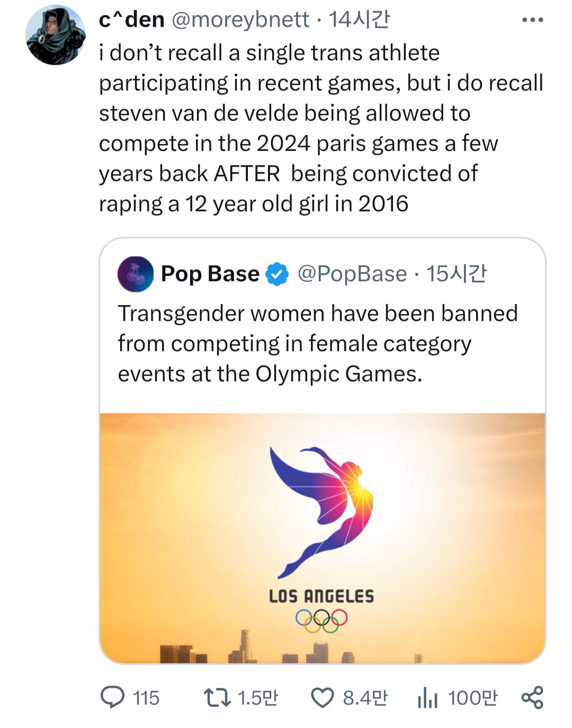Open the view analytics bar chart icon
Image resolution: width=572 pixels, height=728 pixels.
427,697
